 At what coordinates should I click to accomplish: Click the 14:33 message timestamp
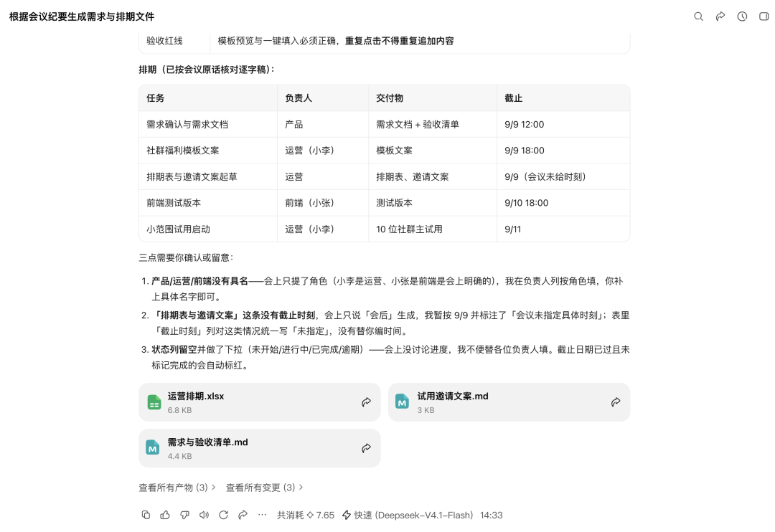tap(492, 516)
